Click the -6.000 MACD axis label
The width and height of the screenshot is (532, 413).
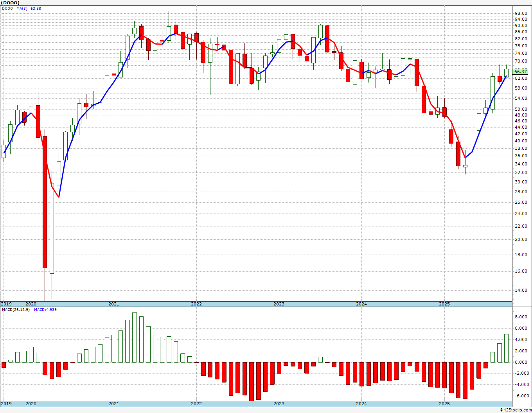[x=521, y=396]
